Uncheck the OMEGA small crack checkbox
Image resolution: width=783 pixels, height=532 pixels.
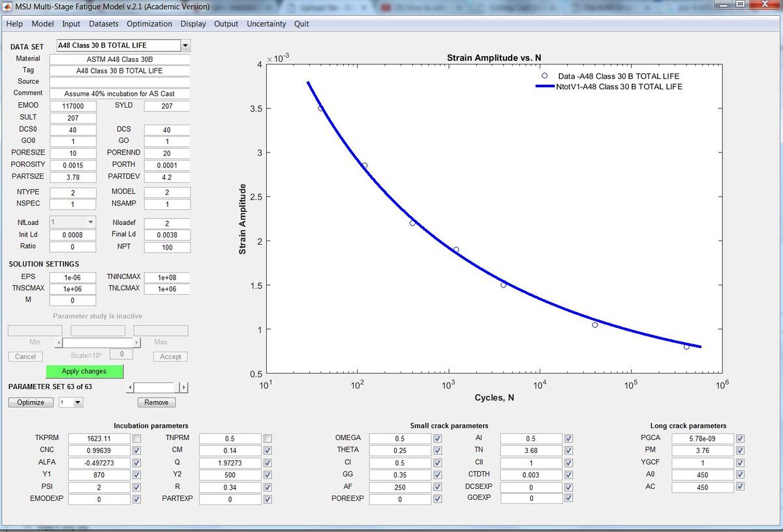point(437,438)
